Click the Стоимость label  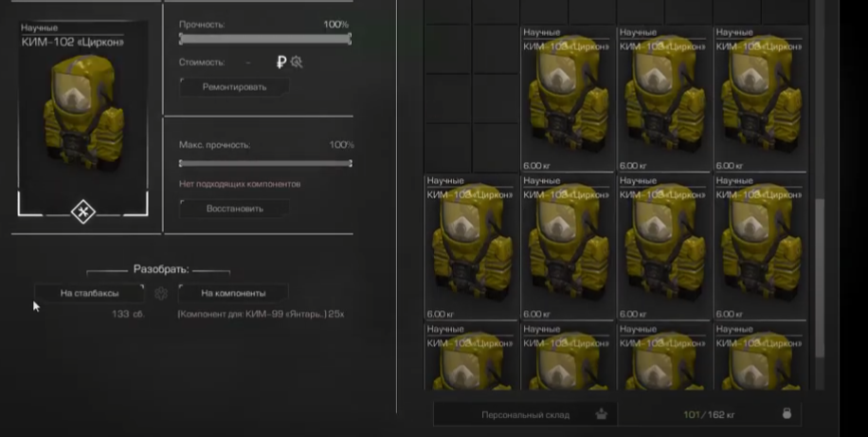[202, 62]
